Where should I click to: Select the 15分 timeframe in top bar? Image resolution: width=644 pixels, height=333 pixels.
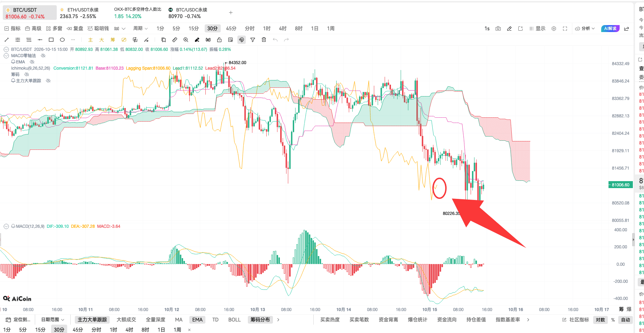194,29
